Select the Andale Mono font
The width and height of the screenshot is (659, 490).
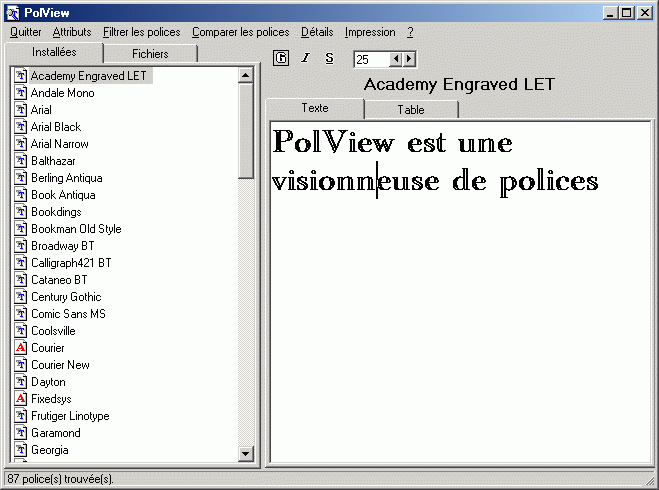tap(63, 92)
